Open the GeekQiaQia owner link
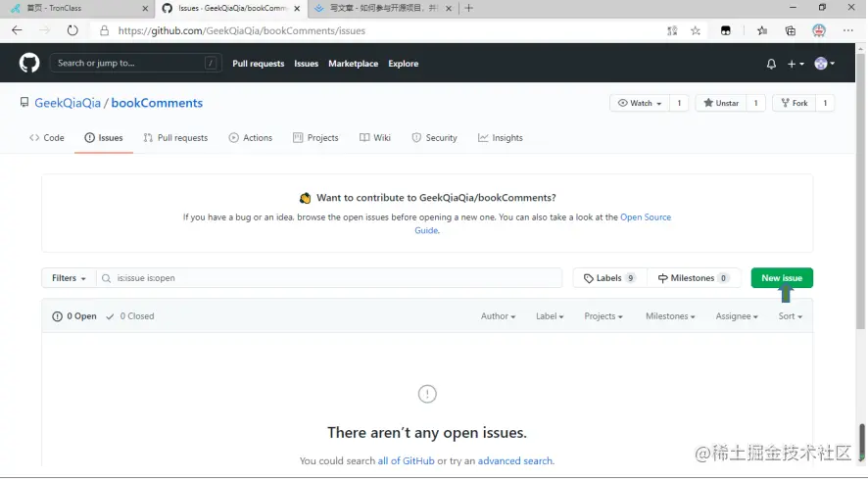This screenshot has height=479, width=868. [68, 103]
